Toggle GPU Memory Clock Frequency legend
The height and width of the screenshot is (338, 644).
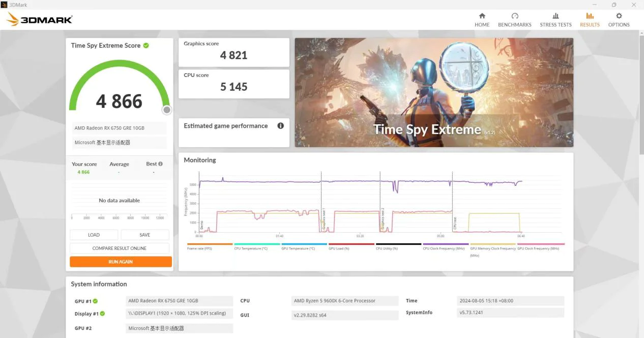(x=493, y=249)
